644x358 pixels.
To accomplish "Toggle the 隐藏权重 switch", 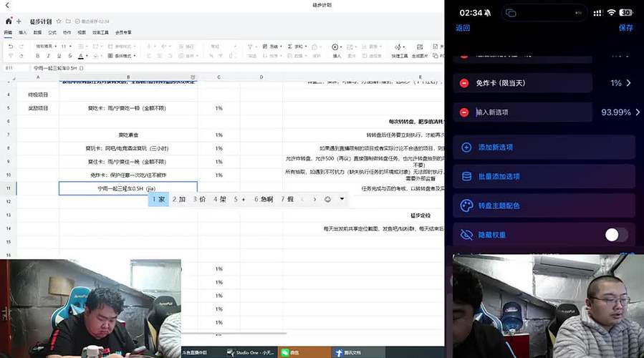I will [x=616, y=234].
